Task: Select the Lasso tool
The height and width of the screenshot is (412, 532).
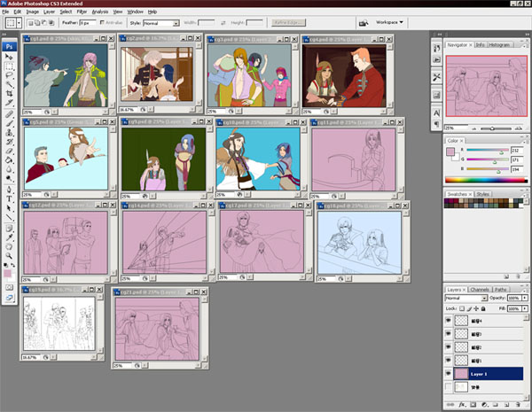Action: tap(9, 75)
